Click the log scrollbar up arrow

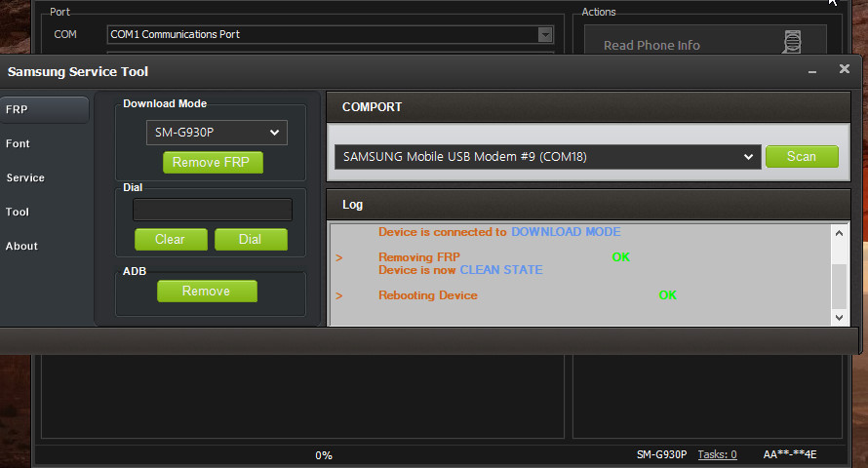[839, 233]
